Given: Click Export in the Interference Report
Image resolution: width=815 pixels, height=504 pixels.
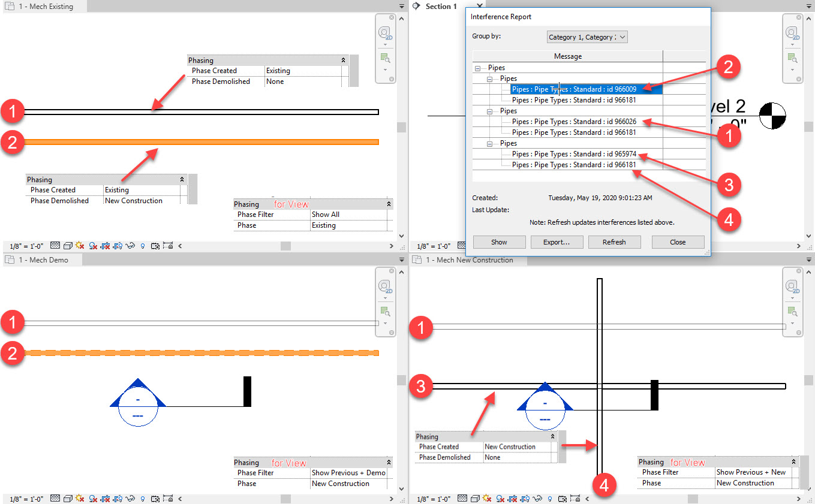Looking at the screenshot, I should point(557,242).
